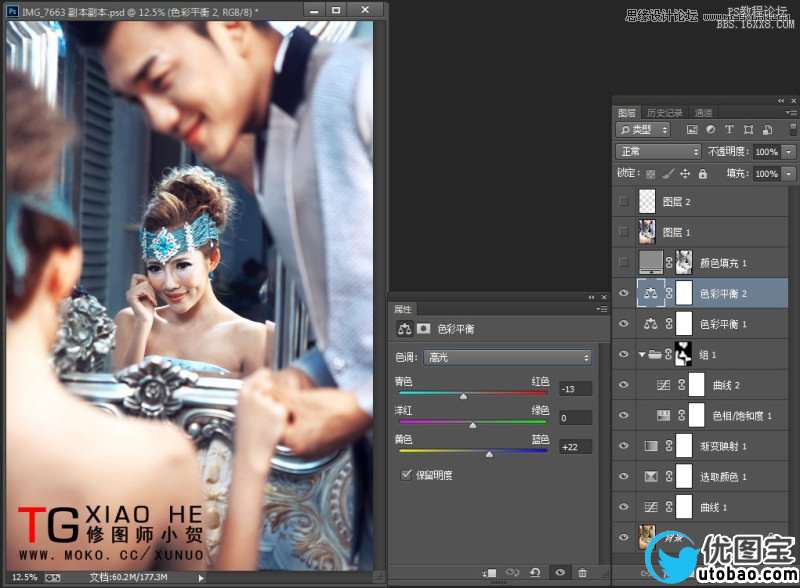Select the color balance adjustment icon in Properties
The width and height of the screenshot is (800, 588).
[405, 329]
